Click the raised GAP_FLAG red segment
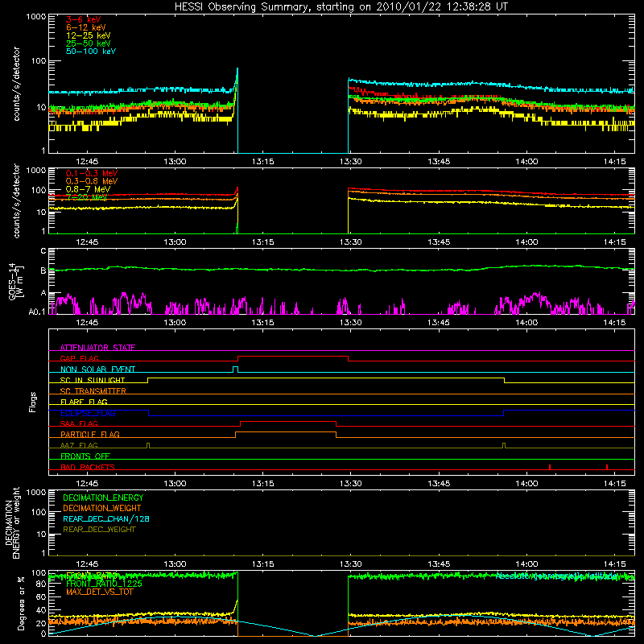 pyautogui.click(x=293, y=357)
